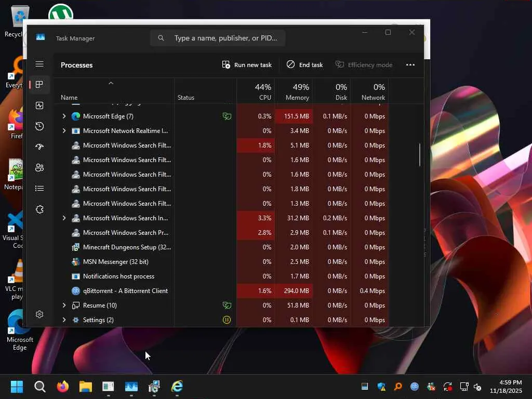Click Windows Security tray icon
The width and height of the screenshot is (532, 399).
(x=381, y=387)
